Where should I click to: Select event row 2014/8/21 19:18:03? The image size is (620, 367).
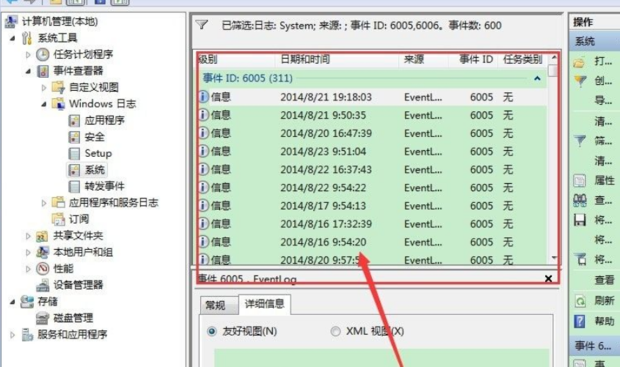[x=372, y=97]
